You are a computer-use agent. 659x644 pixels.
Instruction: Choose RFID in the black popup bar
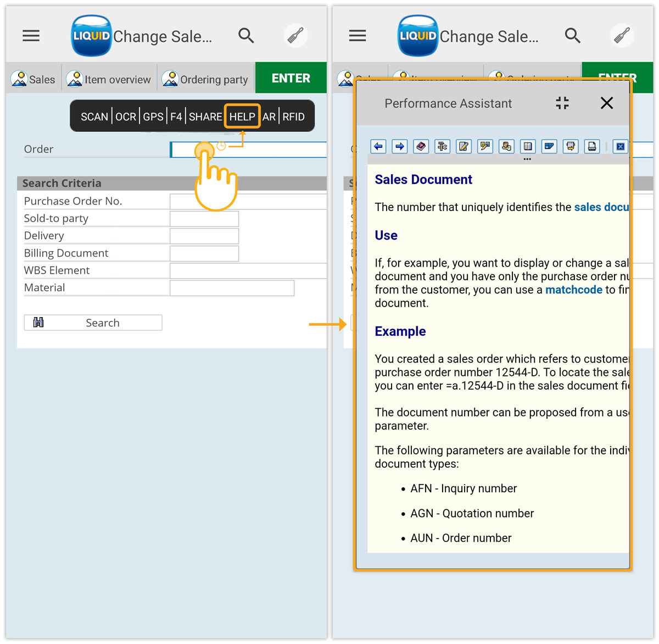(x=294, y=116)
